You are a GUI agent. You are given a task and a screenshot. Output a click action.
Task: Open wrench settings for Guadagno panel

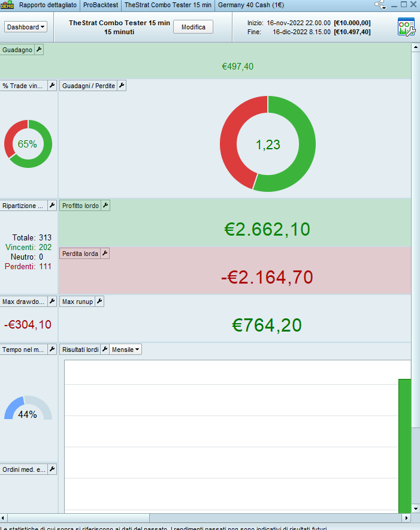39,50
